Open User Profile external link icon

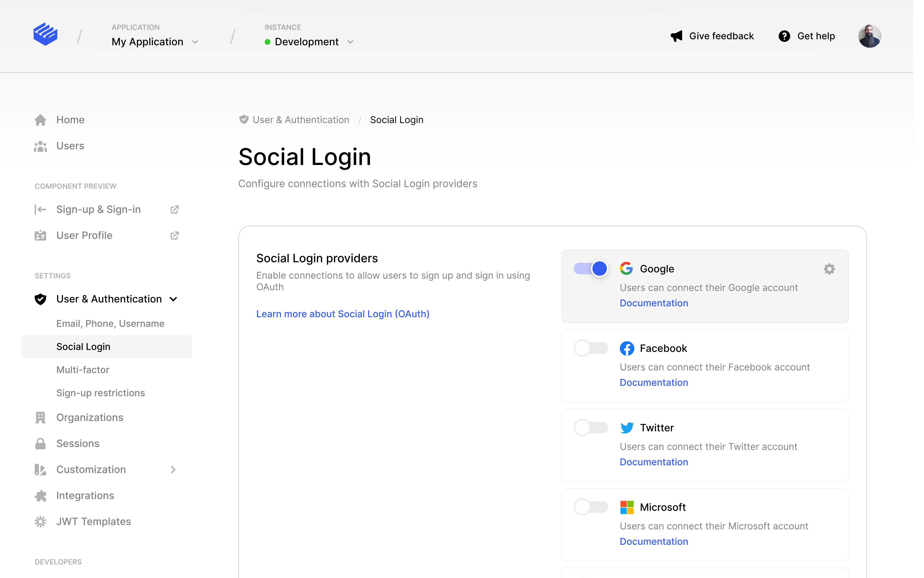(174, 236)
